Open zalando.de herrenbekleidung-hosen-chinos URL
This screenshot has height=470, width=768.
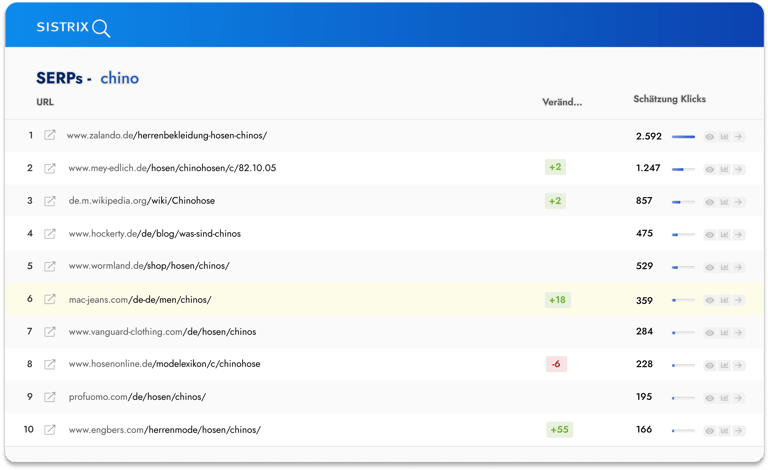coord(167,135)
